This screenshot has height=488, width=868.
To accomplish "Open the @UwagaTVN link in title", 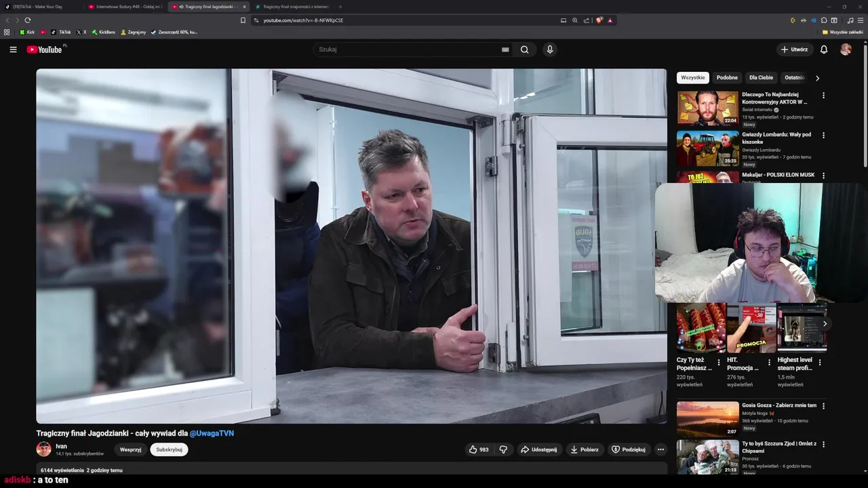I will tap(212, 433).
